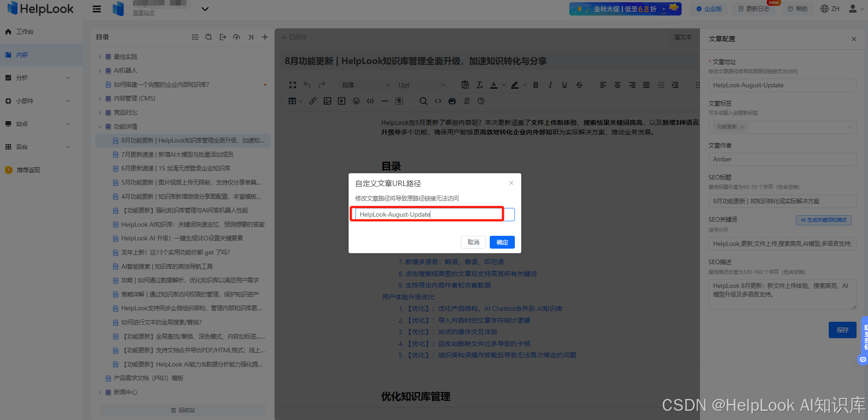Image resolution: width=868 pixels, height=420 pixels.
Task: Toggle show blocks paragraph icon
Action: [x=399, y=101]
